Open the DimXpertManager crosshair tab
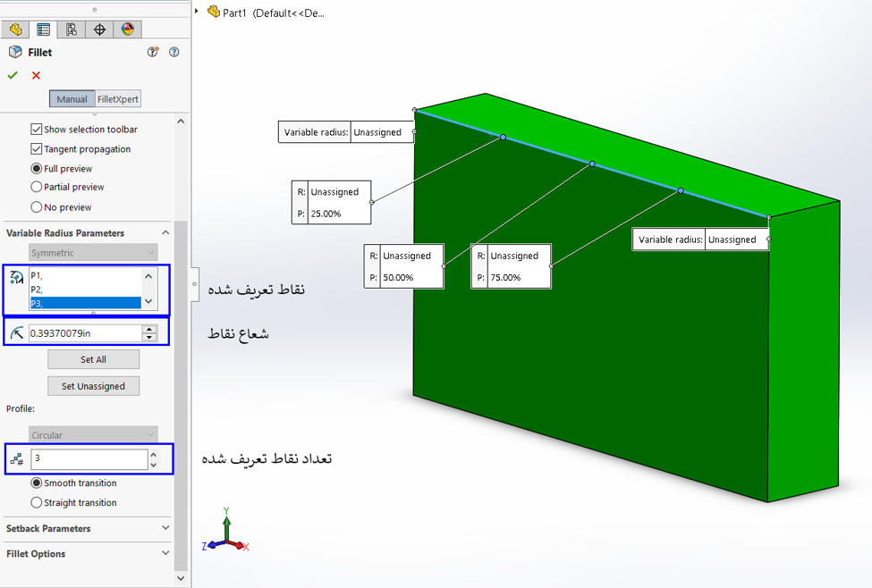The image size is (872, 588). [99, 29]
